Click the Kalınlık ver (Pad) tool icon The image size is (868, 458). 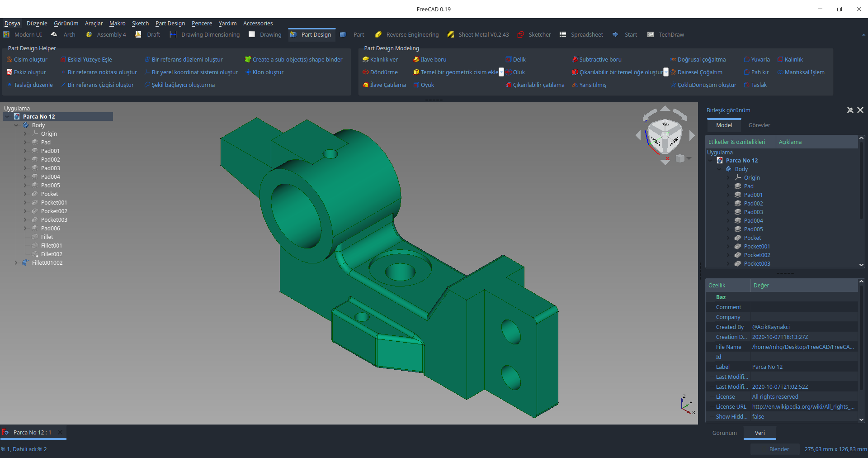point(366,60)
